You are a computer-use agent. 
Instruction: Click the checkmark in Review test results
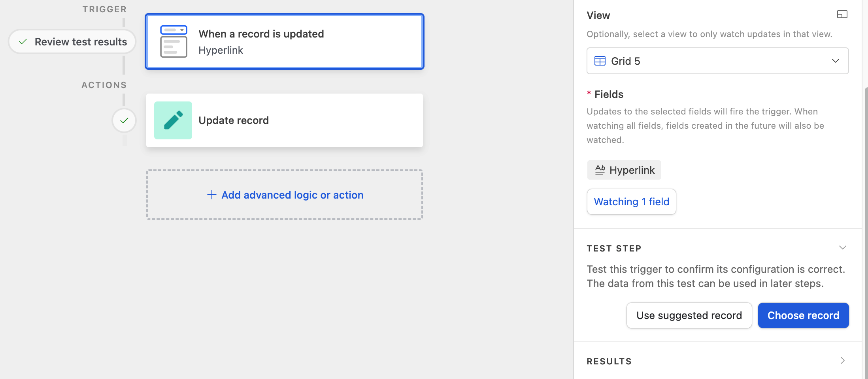click(x=23, y=41)
